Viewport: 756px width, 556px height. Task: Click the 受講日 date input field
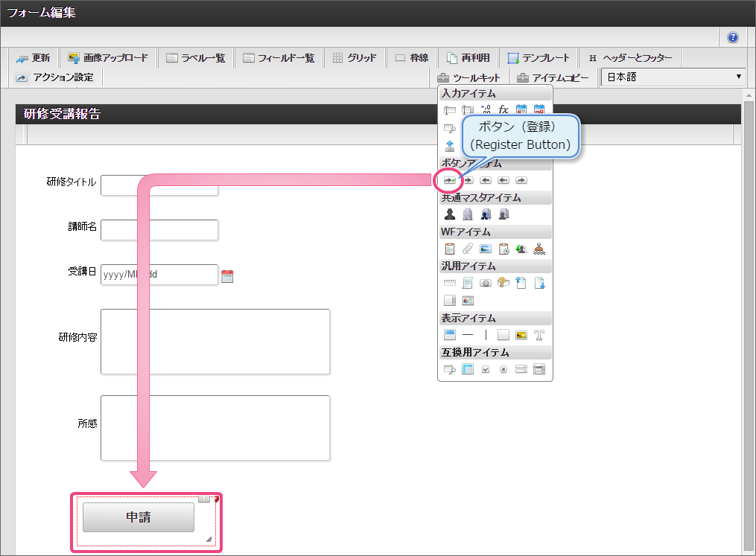159,274
